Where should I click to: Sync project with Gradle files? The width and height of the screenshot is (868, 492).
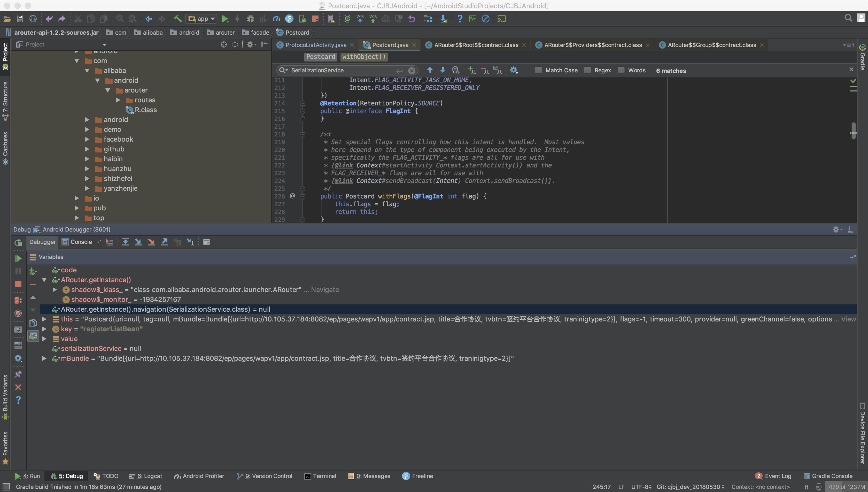[347, 19]
